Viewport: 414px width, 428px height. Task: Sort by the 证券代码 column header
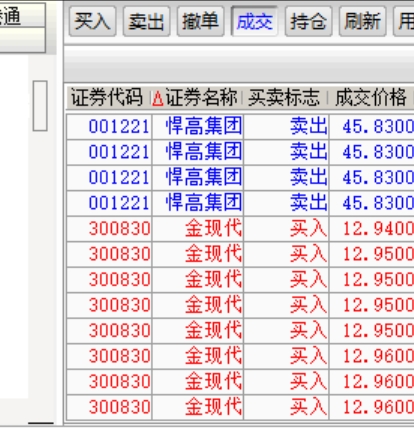tap(107, 98)
